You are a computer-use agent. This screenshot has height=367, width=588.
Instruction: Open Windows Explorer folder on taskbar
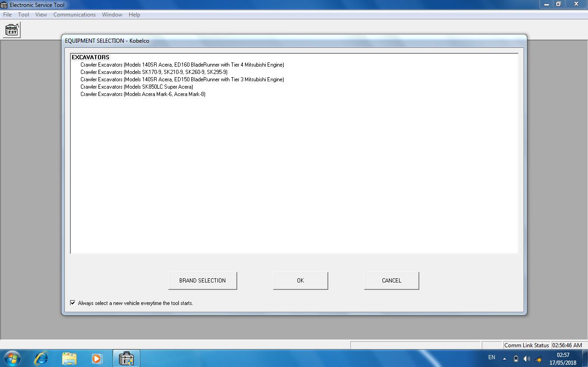click(69, 358)
